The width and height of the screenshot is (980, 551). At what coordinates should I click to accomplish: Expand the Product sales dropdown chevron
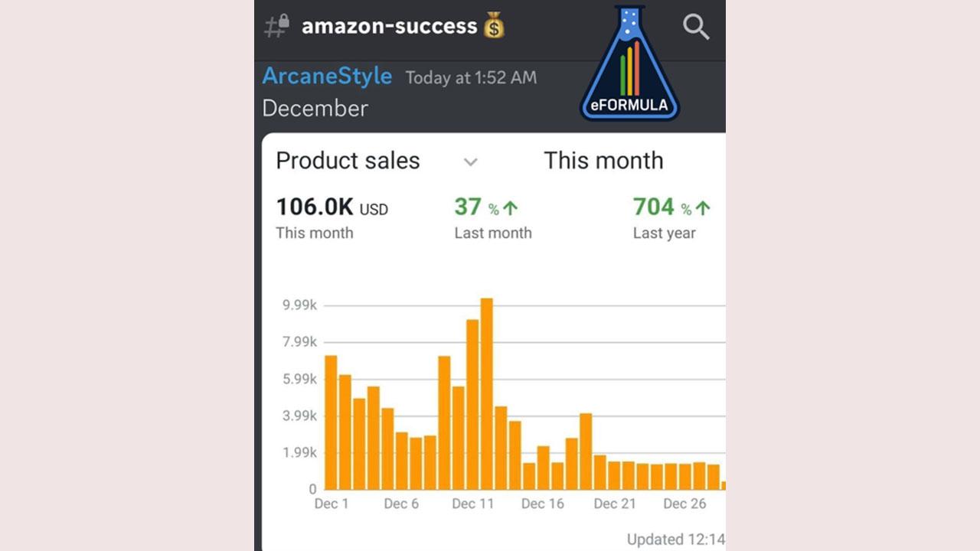coord(471,161)
